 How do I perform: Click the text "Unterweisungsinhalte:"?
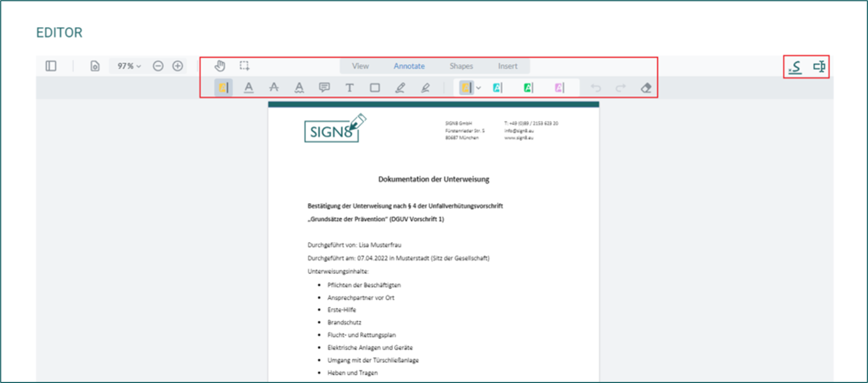[338, 271]
